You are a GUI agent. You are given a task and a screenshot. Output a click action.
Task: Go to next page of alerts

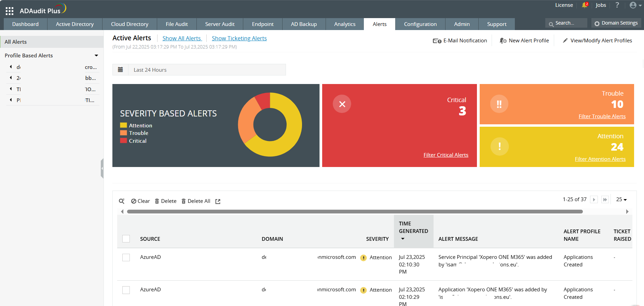point(594,200)
